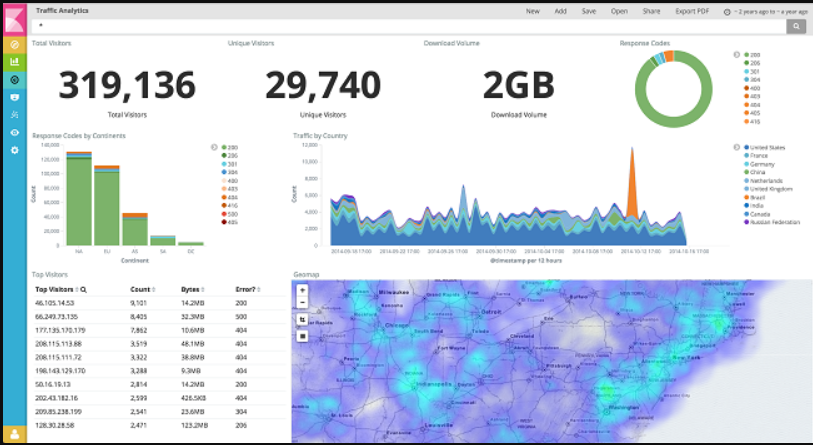Open the Graph sidebar icon
This screenshot has height=445, width=813.
point(15,115)
